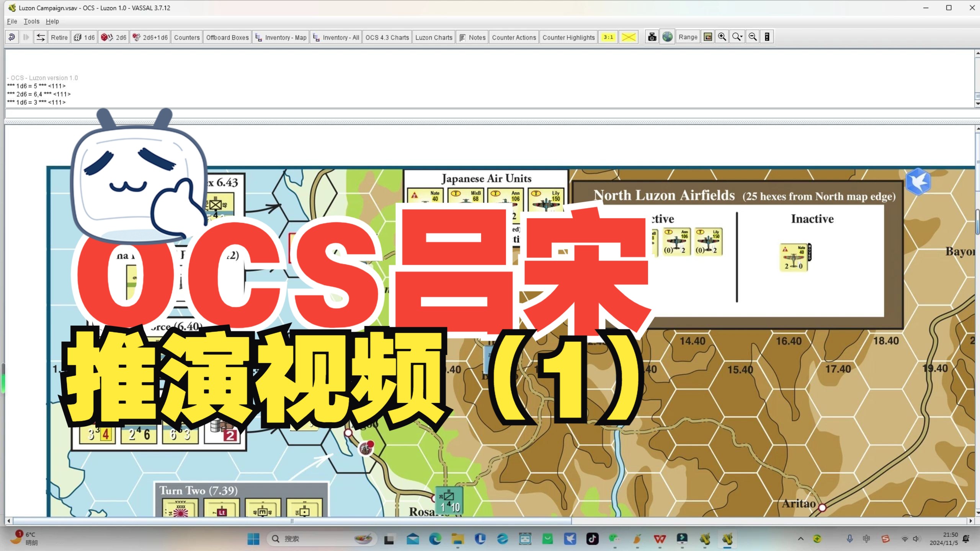
Task: Open the File menu
Action: point(12,21)
